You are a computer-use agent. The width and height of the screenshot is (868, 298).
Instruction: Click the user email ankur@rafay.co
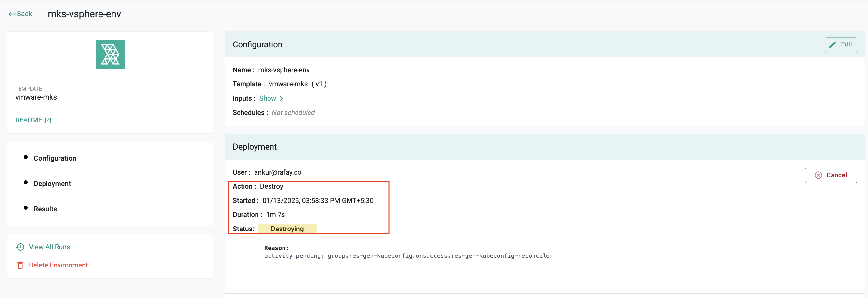(x=278, y=172)
